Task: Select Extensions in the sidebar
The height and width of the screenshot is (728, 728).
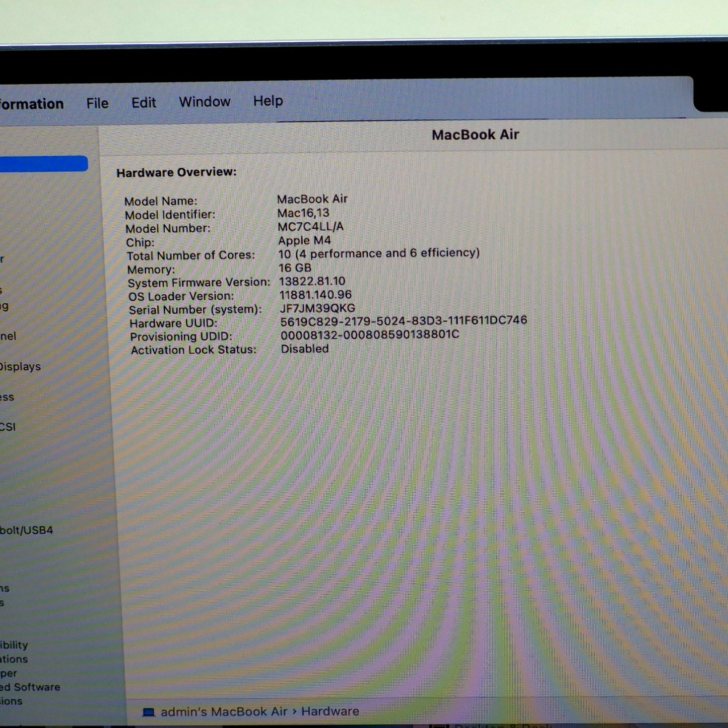Action: point(11,701)
